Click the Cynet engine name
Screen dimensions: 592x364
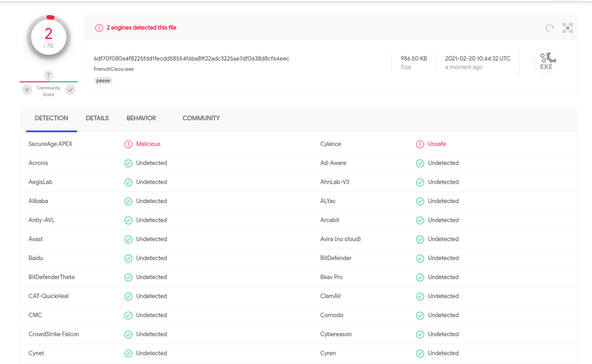37,353
